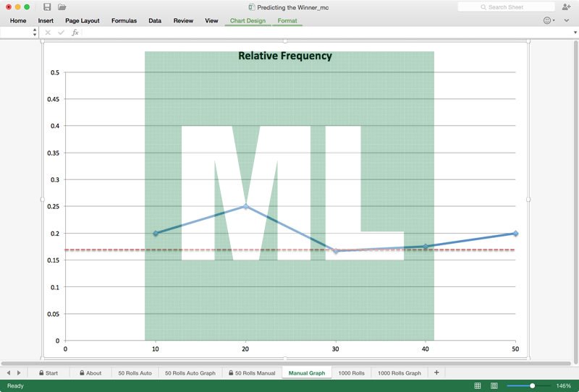Click the zoom level slider handle
This screenshot has width=579, height=392.
point(533,386)
